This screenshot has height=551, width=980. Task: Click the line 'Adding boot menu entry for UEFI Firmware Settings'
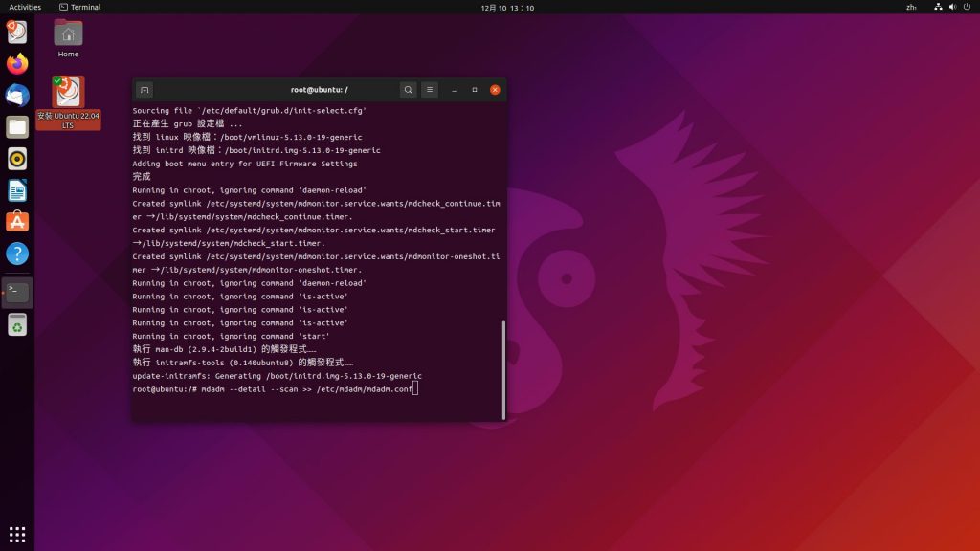pos(245,164)
